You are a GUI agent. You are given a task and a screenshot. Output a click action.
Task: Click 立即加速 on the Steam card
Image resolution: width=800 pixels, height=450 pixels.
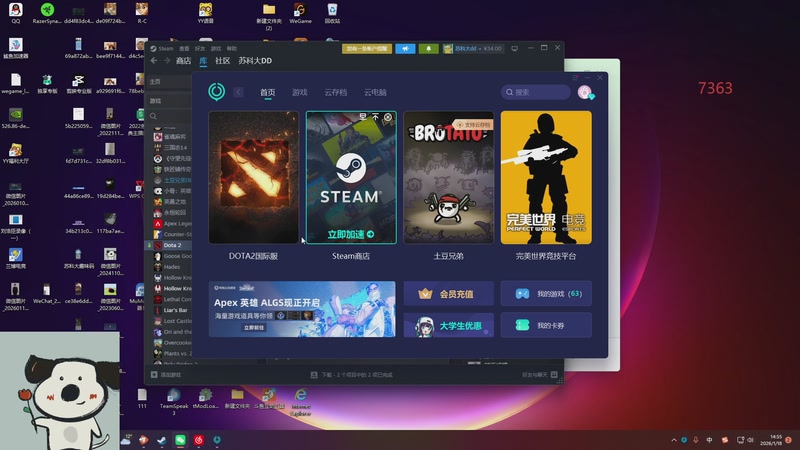click(351, 234)
